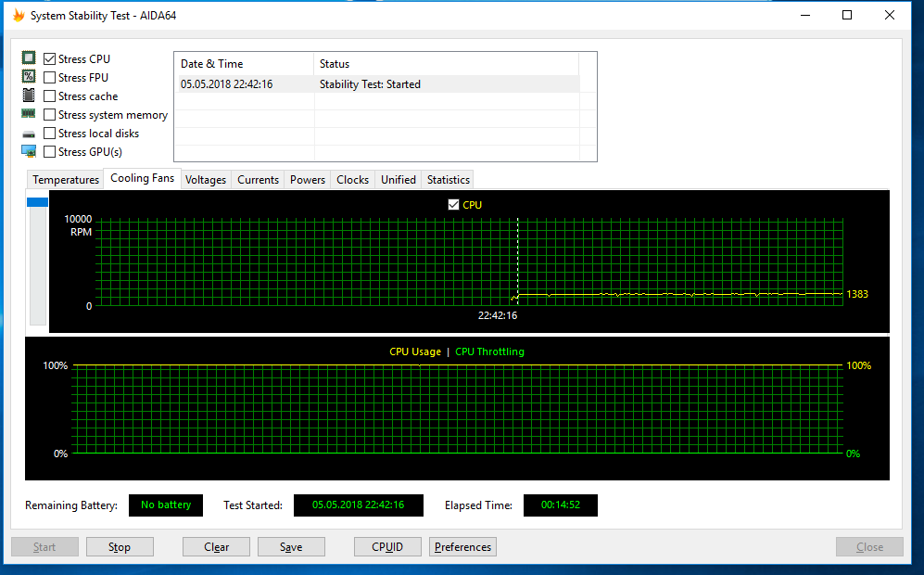This screenshot has width=924, height=575.
Task: Click the RAM module icon beside Stress system memory
Action: point(29,113)
